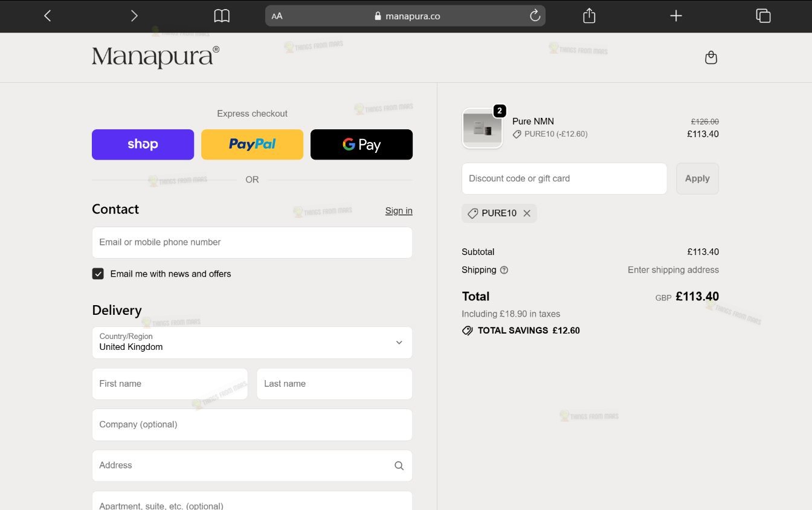The height and width of the screenshot is (510, 812).
Task: Click the Enter shipping address text
Action: [673, 270]
